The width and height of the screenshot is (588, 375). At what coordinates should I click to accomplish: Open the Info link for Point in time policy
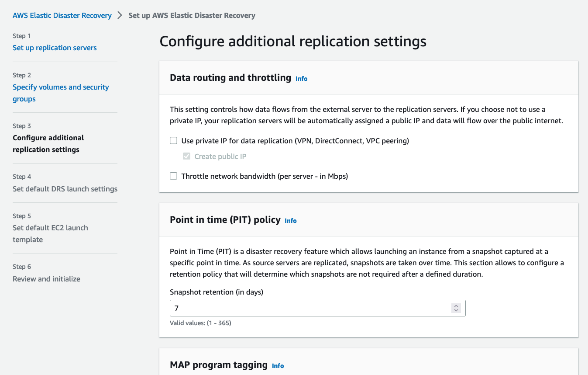point(291,221)
